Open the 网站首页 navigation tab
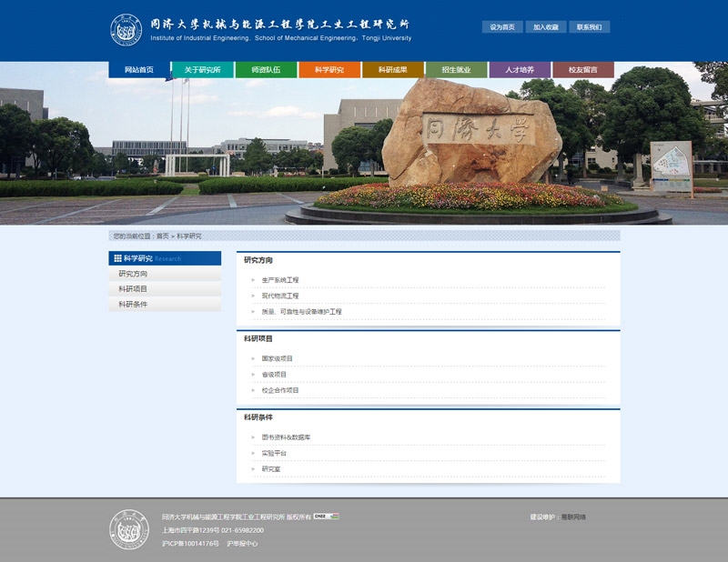 click(139, 70)
